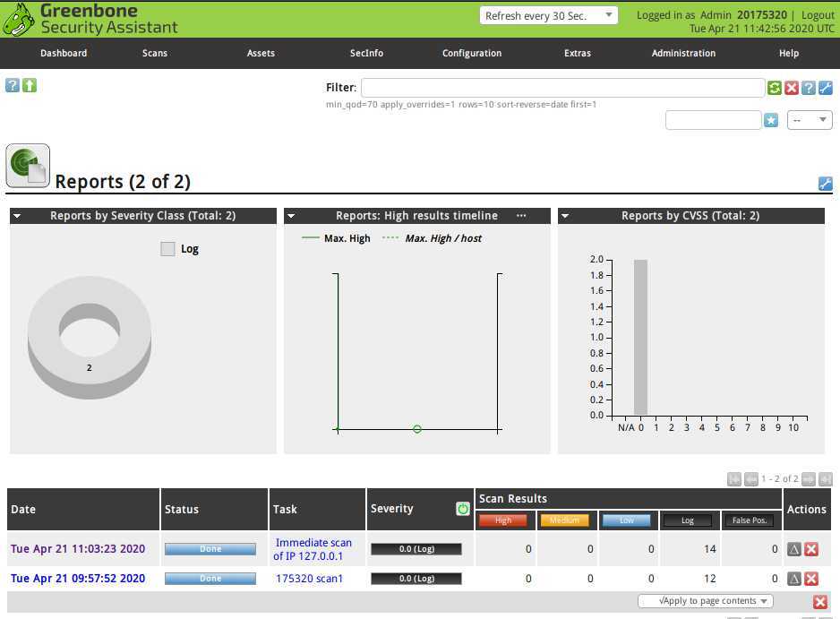Open filter help question mark icon
Viewport: 840px width, 619px height.
pos(809,88)
